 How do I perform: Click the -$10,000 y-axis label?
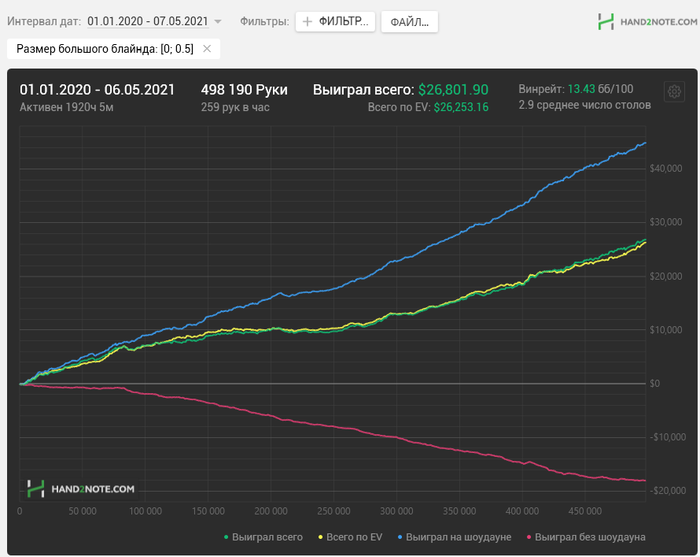tap(667, 437)
